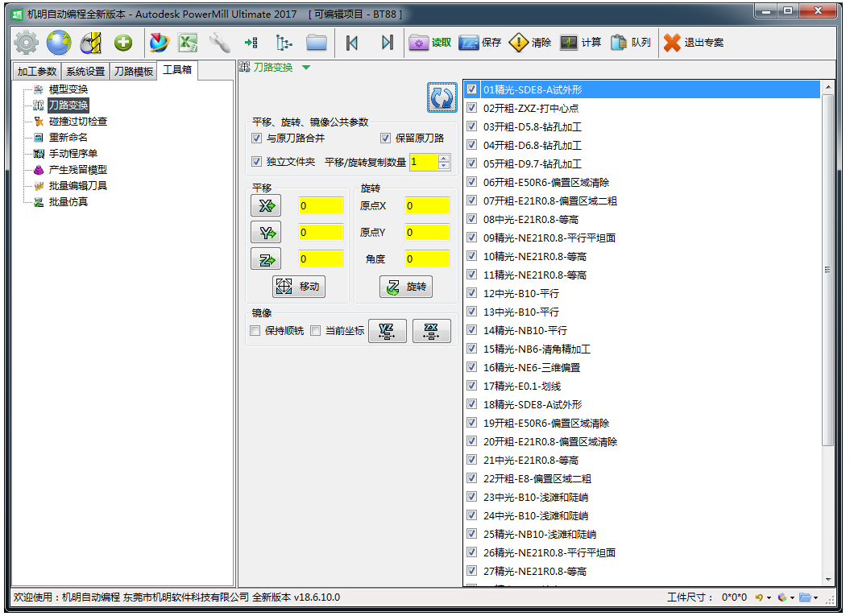Select 模型变换 in toolbox tree
The image size is (850, 616).
click(68, 89)
